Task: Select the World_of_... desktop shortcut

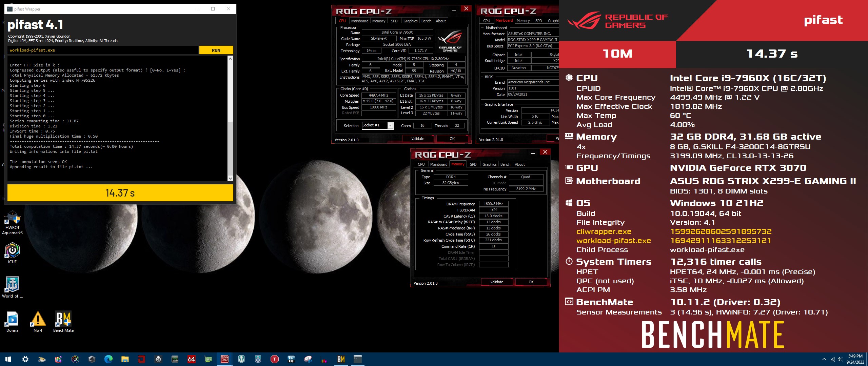Action: point(13,287)
